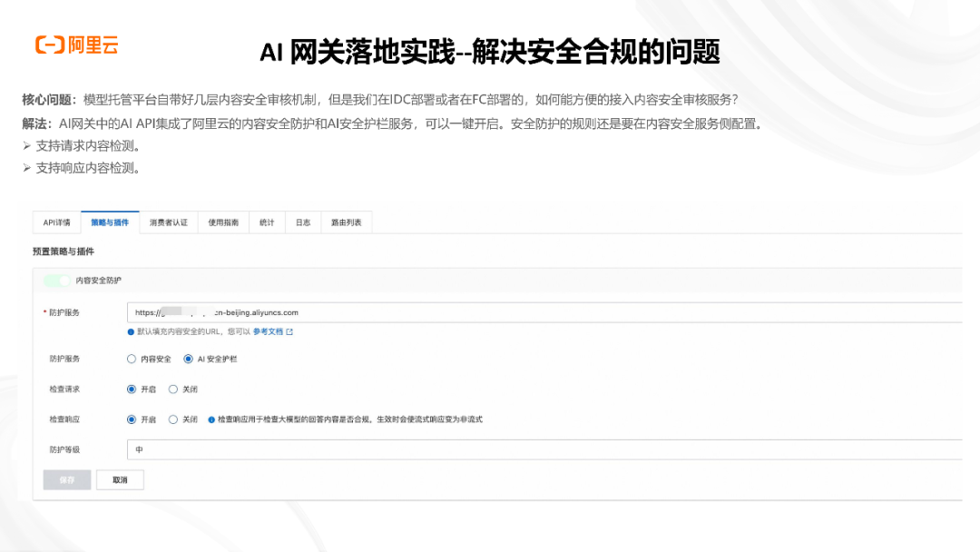The height and width of the screenshot is (552, 980).
Task: Choose 开启 for 检查响应
Action: tap(132, 419)
